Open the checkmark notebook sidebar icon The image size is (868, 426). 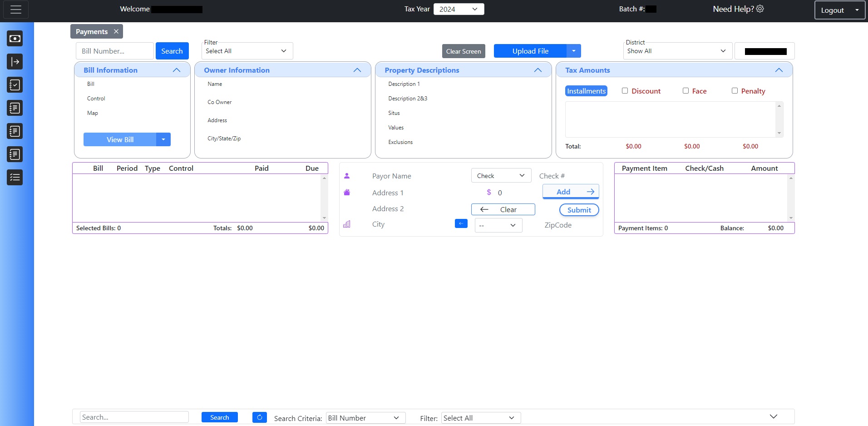coord(15,85)
